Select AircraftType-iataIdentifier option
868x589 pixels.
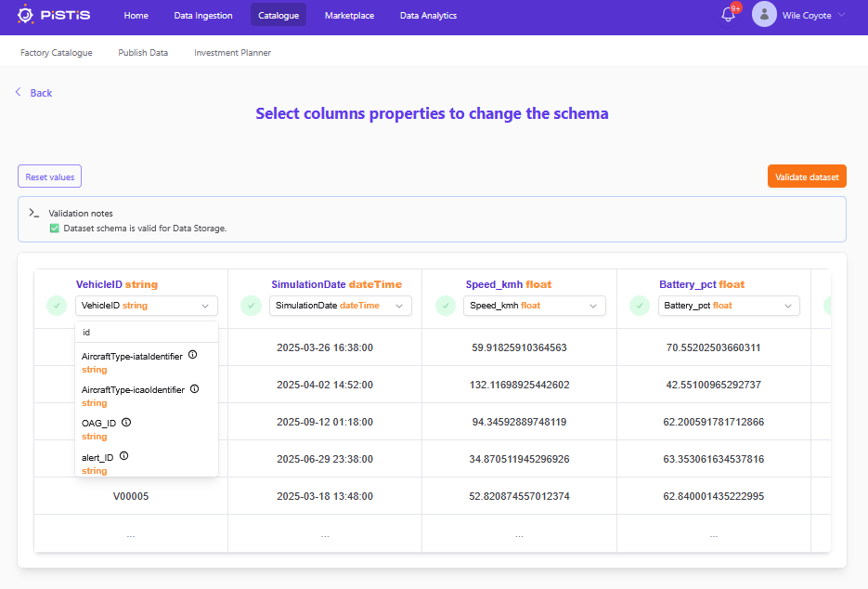pyautogui.click(x=147, y=361)
